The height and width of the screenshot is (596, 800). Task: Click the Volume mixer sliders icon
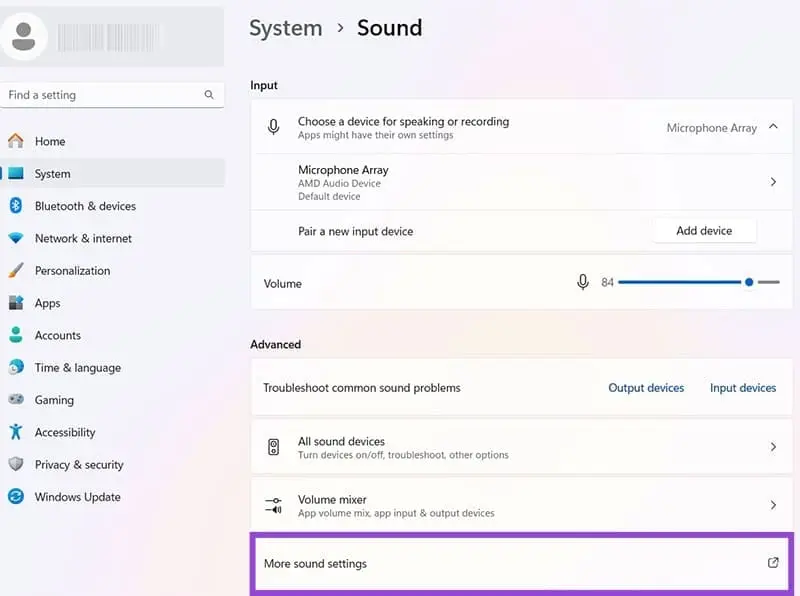pos(273,505)
